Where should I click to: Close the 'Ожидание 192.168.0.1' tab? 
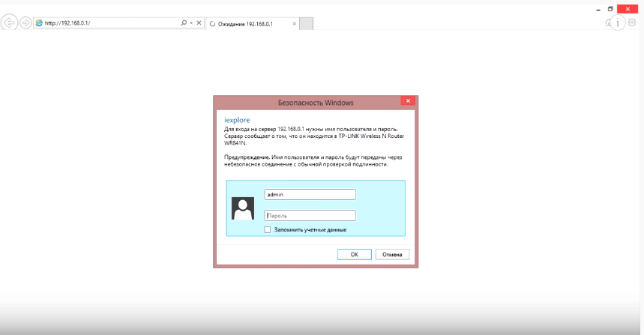[293, 24]
